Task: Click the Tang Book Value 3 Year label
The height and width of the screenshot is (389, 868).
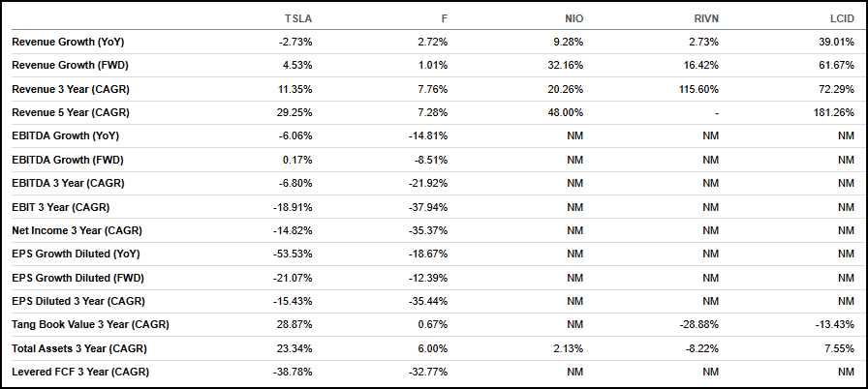Action: (x=90, y=324)
